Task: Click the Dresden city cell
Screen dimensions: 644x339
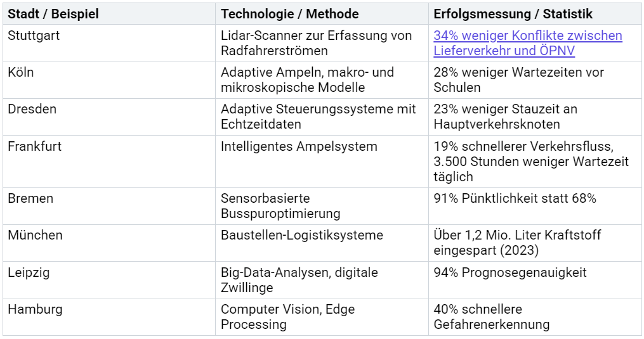Action: (x=32, y=109)
